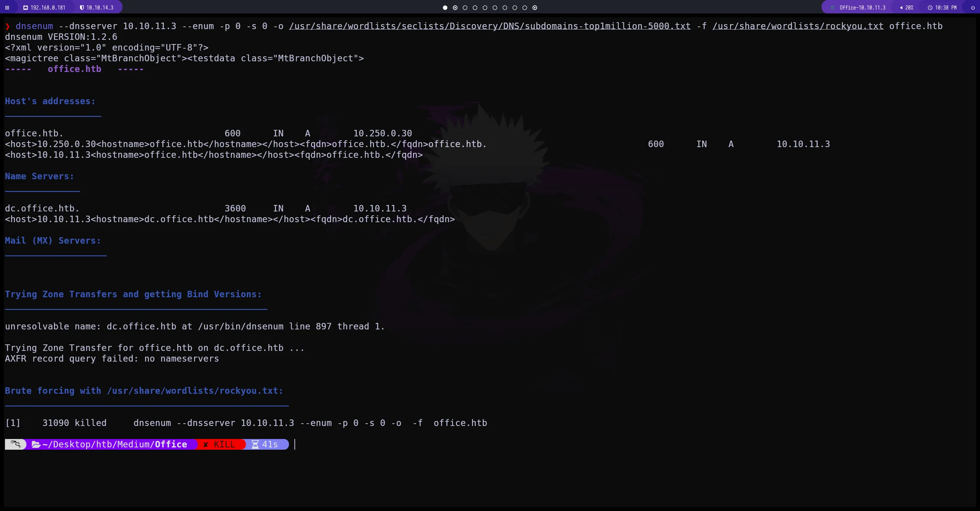The width and height of the screenshot is (980, 511).
Task: Click the underlined rockyou.txt path in command
Action: click(x=798, y=26)
